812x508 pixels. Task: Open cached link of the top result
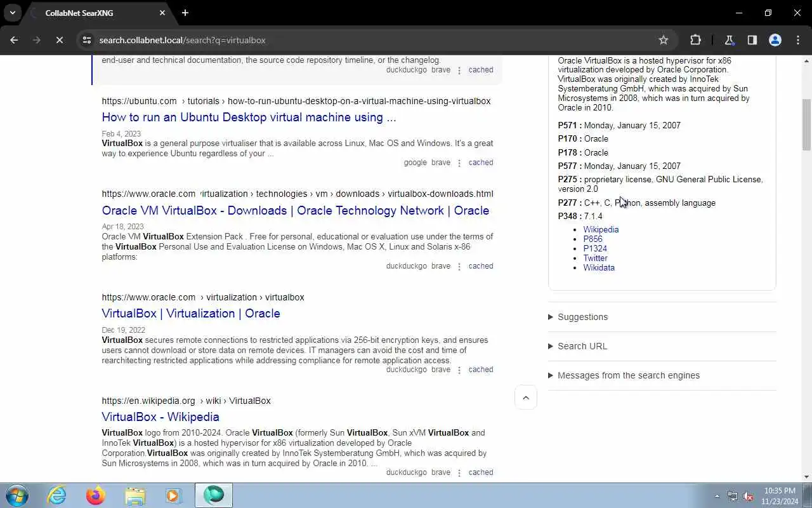pos(481,70)
